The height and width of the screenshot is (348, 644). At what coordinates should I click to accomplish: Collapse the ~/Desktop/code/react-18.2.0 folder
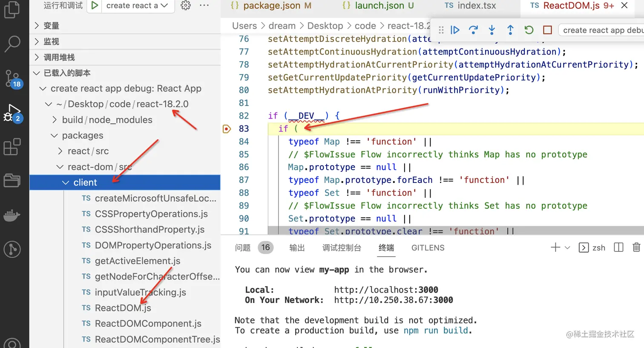pos(125,104)
